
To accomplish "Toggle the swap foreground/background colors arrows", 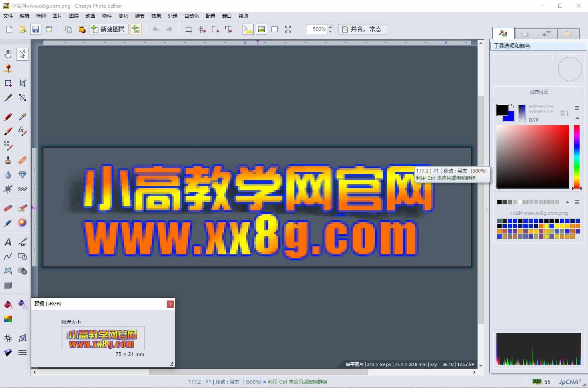I will coord(512,106).
